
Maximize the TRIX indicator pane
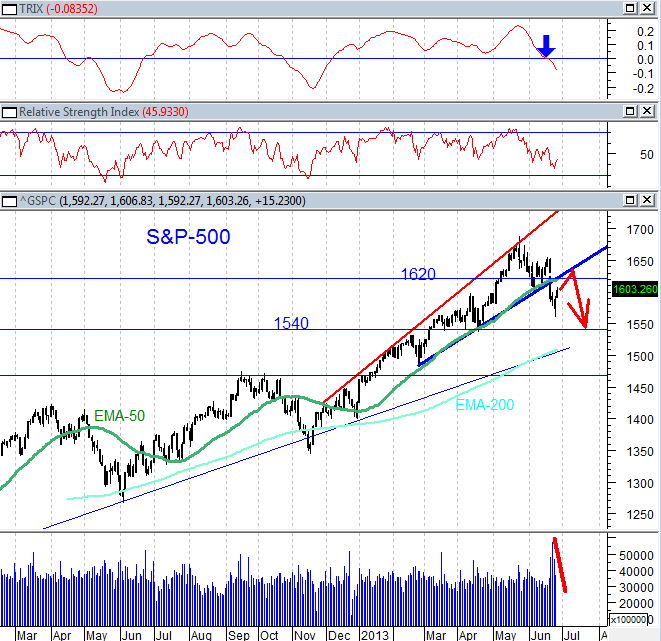pyautogui.click(x=630, y=8)
